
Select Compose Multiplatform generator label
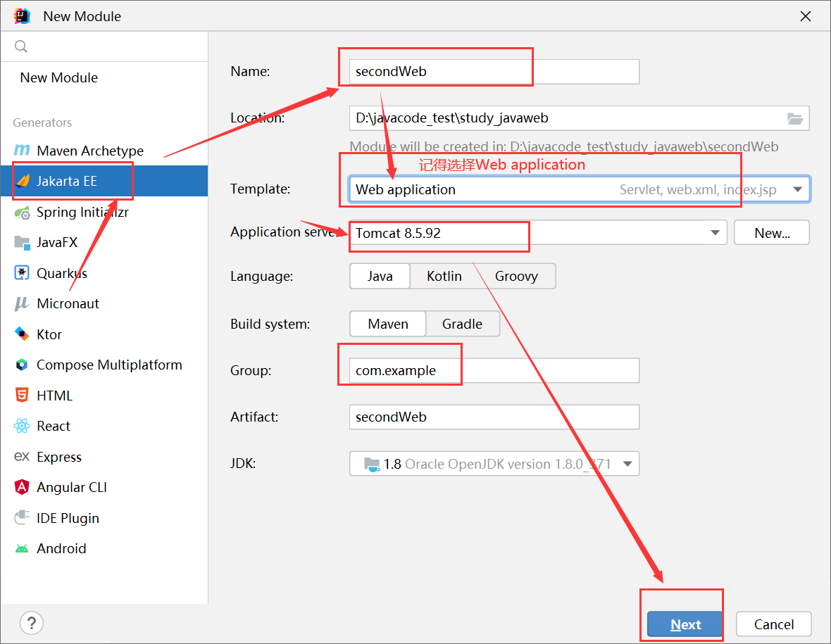(x=109, y=365)
